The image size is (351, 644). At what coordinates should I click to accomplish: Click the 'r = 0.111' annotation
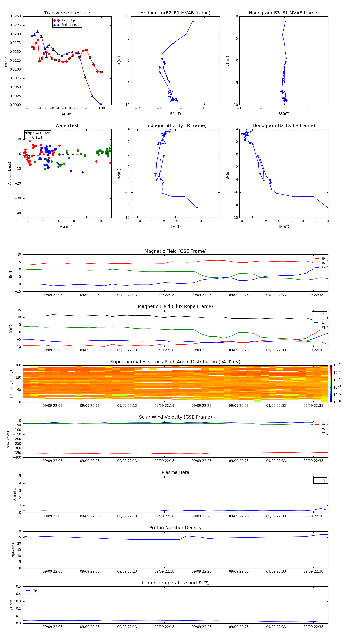34,137
